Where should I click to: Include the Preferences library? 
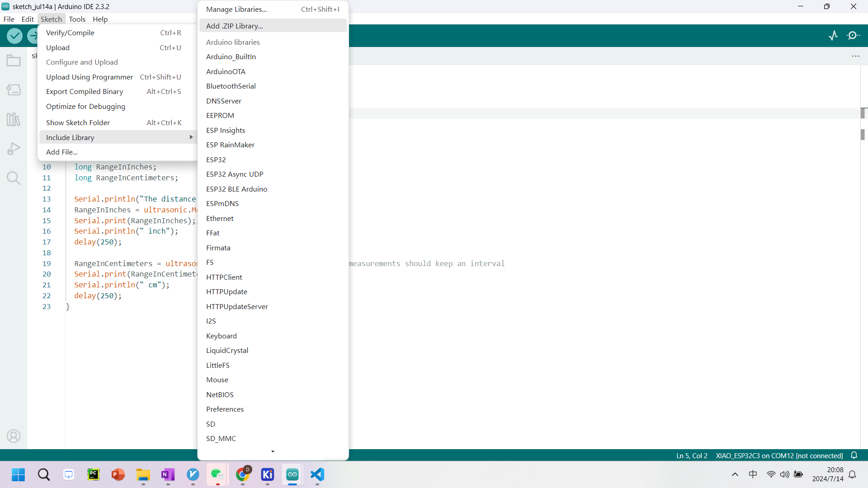pos(273,409)
